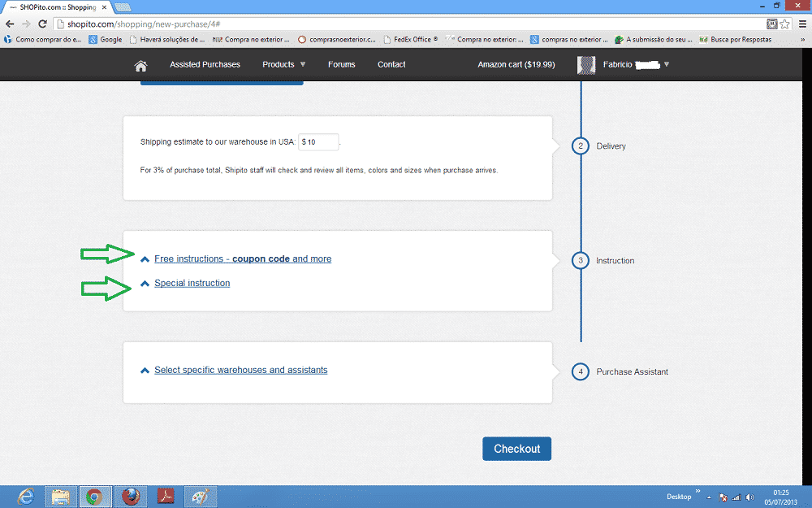Reload the page
The width and height of the screenshot is (812, 508).
[44, 24]
